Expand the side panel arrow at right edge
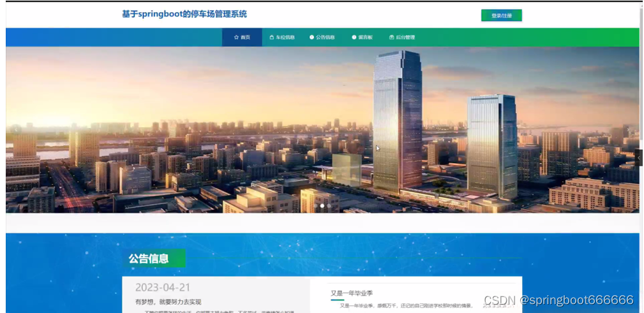Screen dimensions: 644x313 point(639,158)
